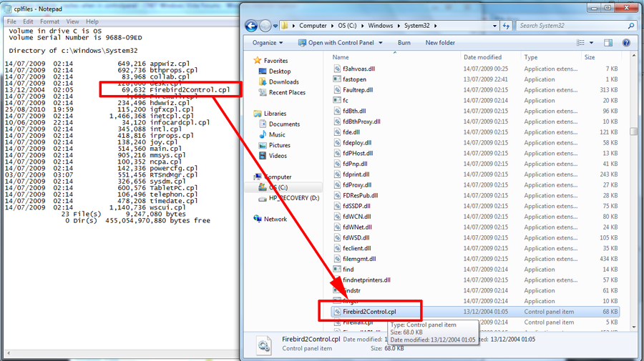Screen dimensions: 644x361
Task: Select fdSSDP.dll file icon
Action: click(x=337, y=206)
